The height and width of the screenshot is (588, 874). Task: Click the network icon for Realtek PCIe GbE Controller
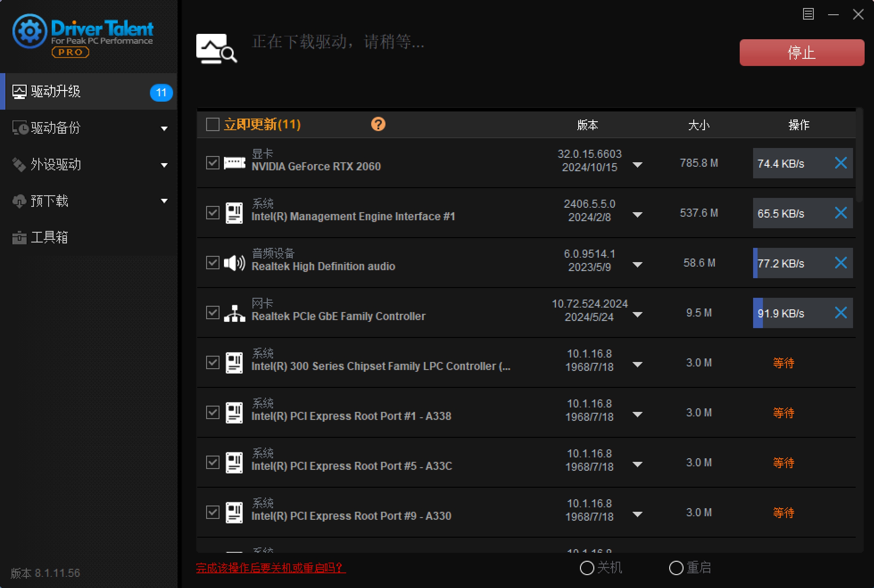click(x=234, y=313)
